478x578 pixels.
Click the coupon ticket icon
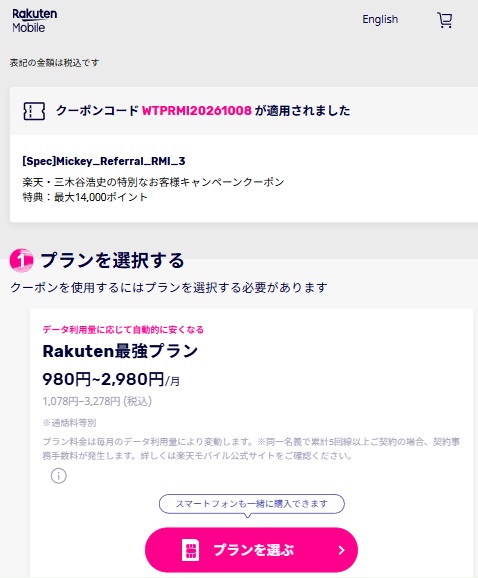[x=34, y=111]
